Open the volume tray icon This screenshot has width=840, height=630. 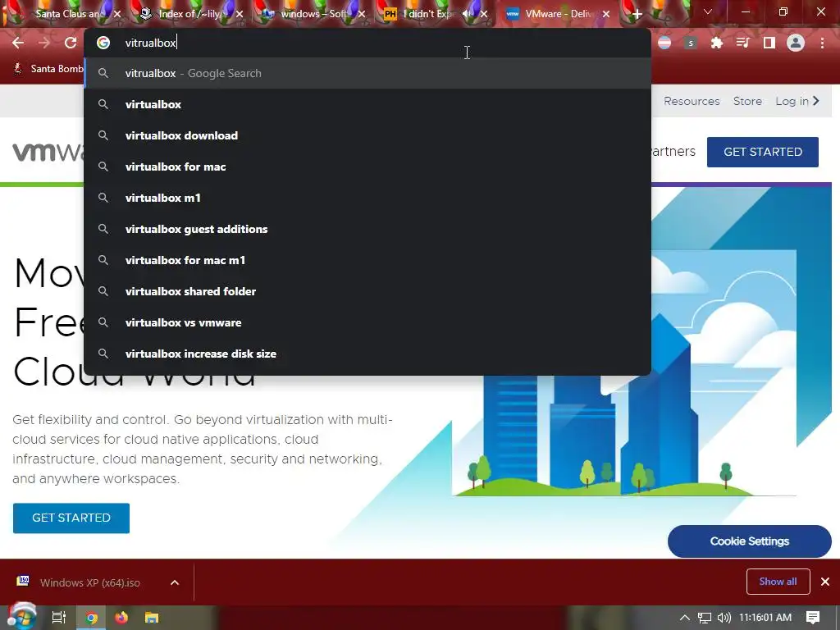[x=724, y=618]
